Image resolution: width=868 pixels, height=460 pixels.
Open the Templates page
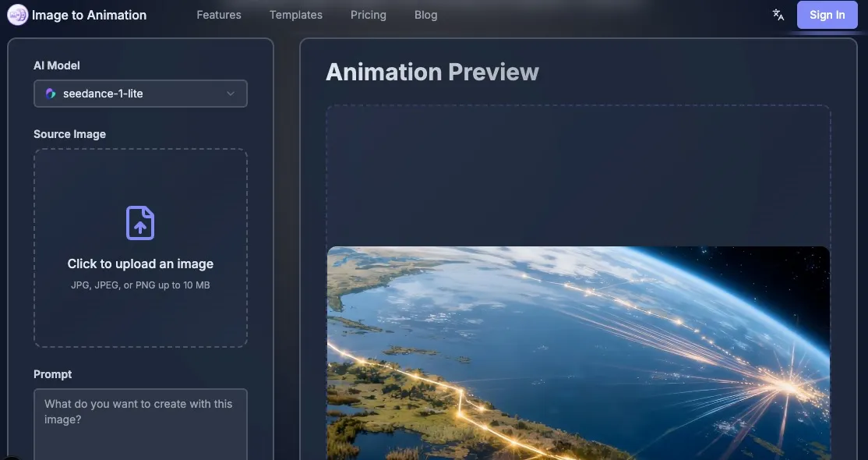click(x=295, y=14)
